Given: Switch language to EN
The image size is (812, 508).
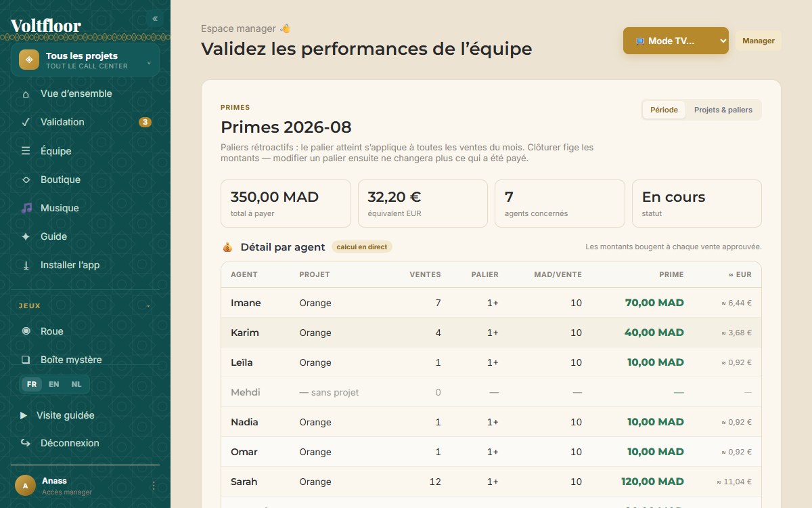Looking at the screenshot, I should tap(54, 384).
